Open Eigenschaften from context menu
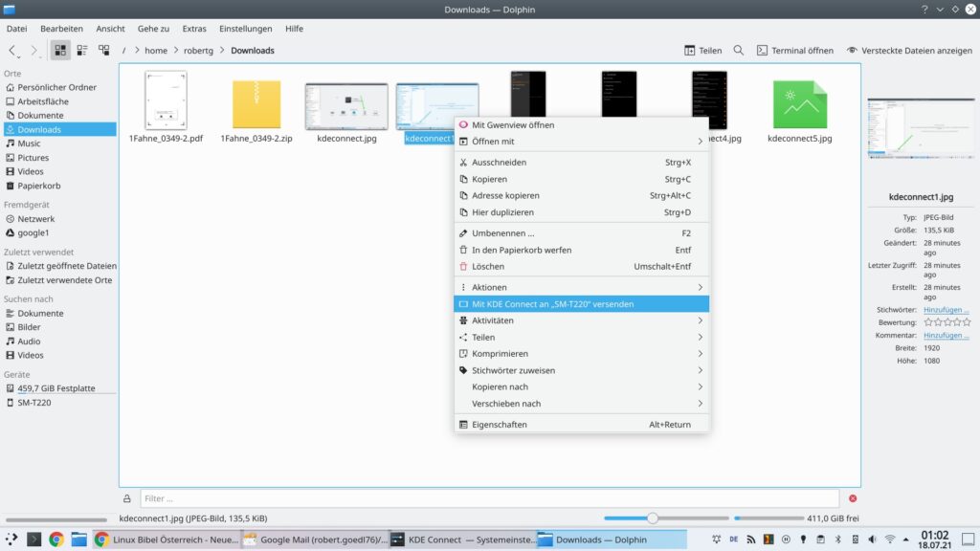Viewport: 980px width, 551px height. 581,425
